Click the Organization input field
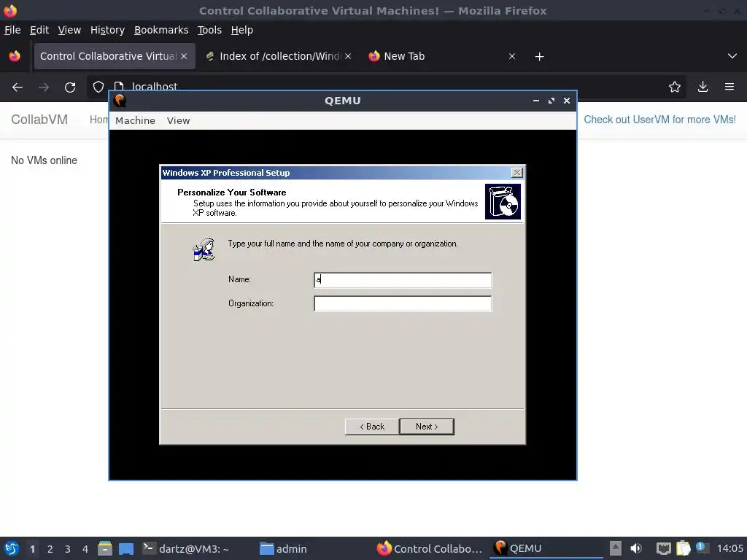 coord(403,304)
